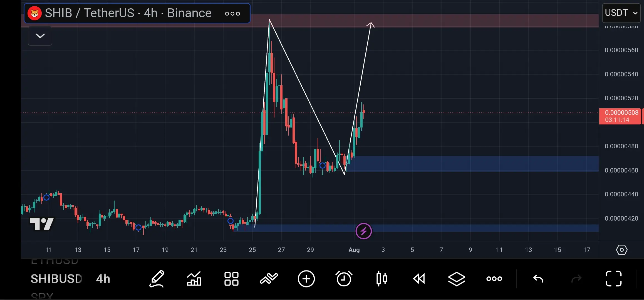
Task: Click date 19 on the time axis
Action: pyautogui.click(x=165, y=250)
